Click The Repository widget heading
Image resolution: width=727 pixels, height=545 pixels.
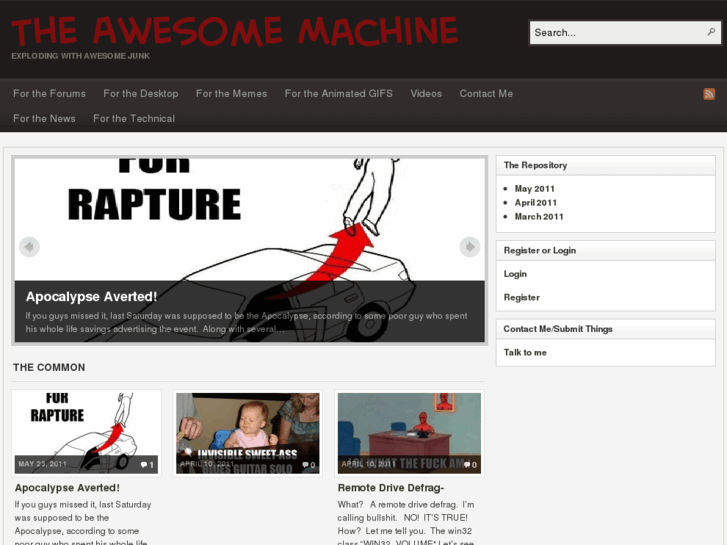pyautogui.click(x=535, y=165)
